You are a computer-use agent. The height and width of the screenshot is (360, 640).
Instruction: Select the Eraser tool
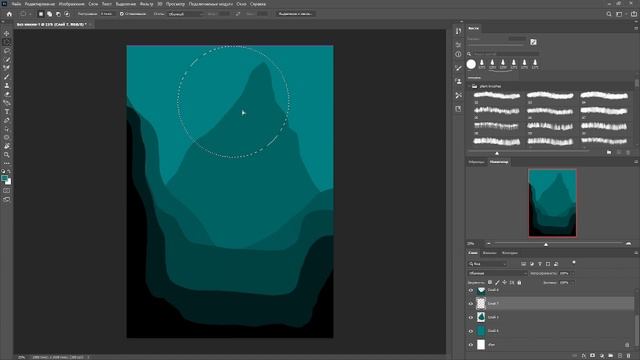[7, 94]
